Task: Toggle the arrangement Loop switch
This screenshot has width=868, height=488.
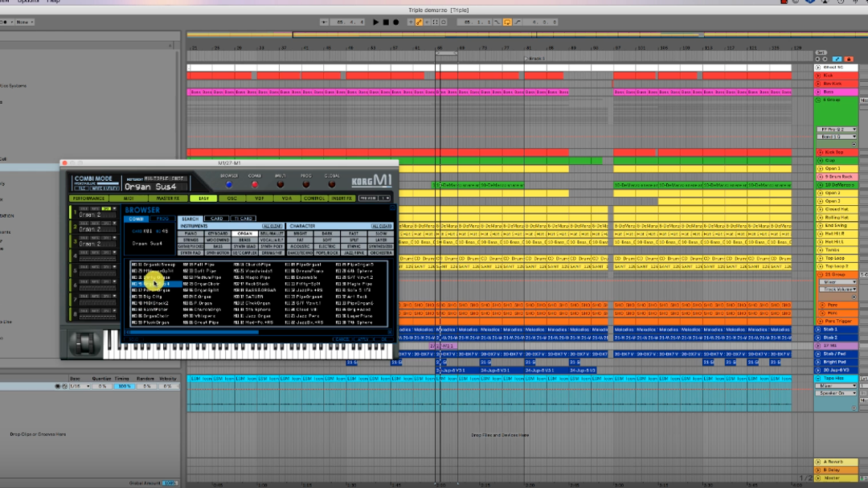Action: (x=507, y=23)
